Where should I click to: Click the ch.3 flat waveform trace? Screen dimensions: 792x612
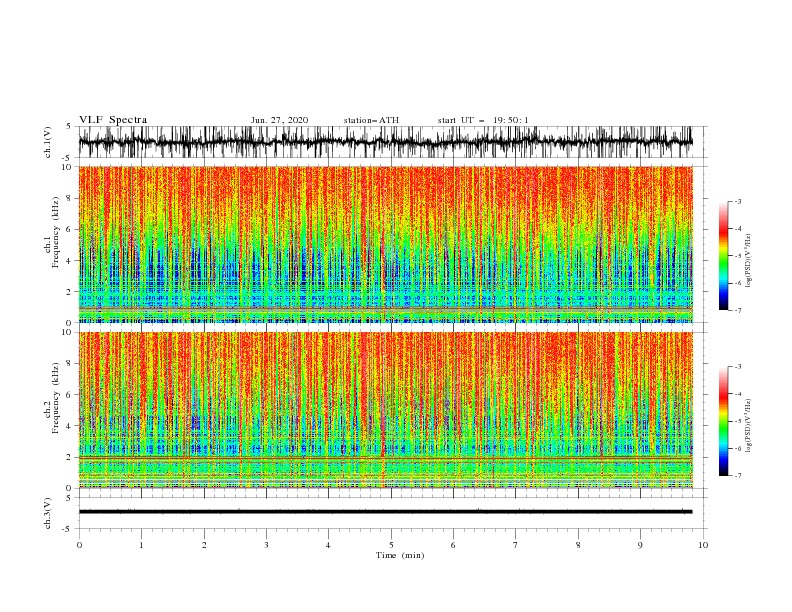click(x=385, y=512)
